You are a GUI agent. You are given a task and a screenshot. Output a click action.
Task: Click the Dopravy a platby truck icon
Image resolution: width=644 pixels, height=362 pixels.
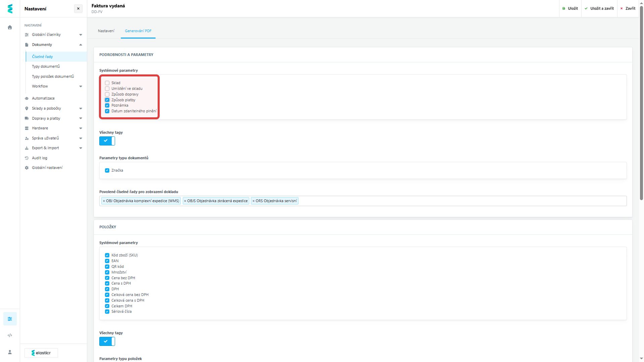[26, 118]
